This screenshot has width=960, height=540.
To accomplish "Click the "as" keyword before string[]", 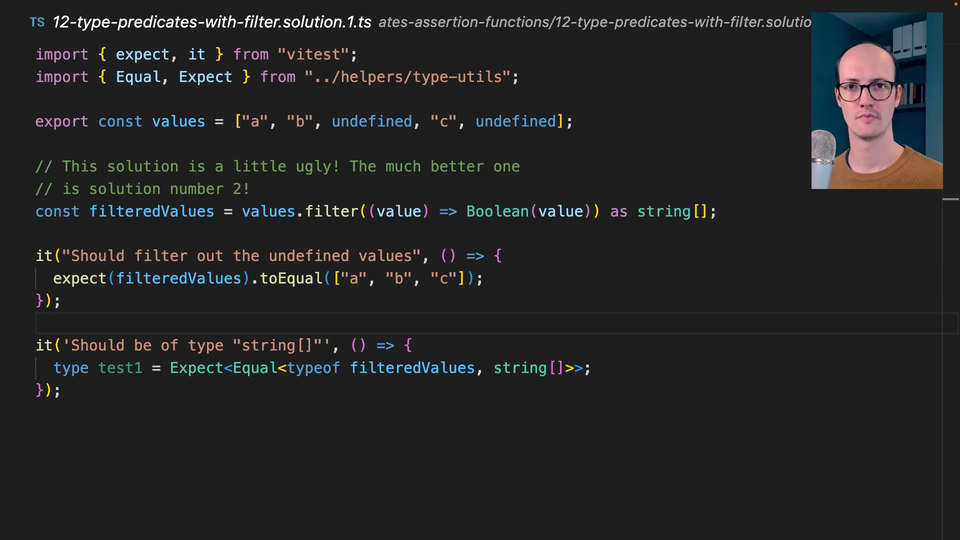I will (619, 212).
